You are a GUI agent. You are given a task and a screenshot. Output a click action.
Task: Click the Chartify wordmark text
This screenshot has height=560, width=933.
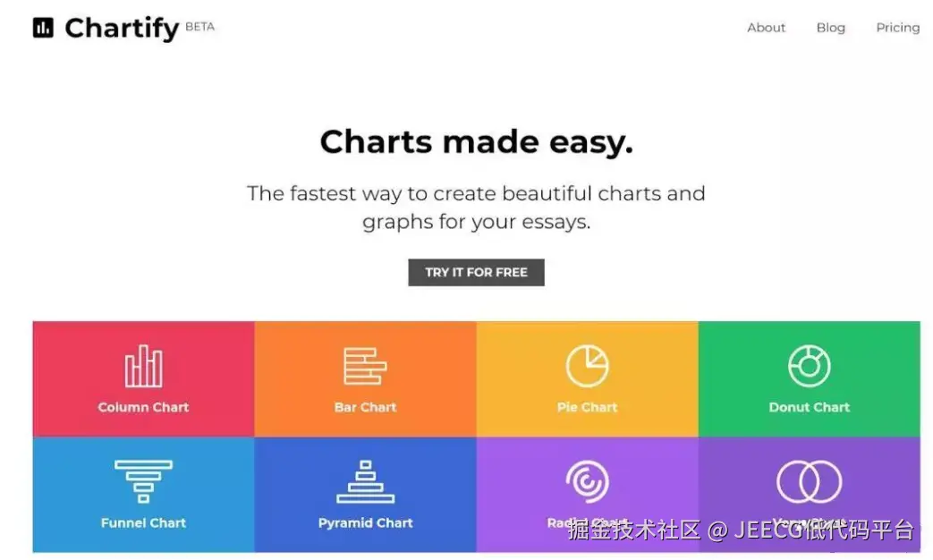pyautogui.click(x=122, y=28)
